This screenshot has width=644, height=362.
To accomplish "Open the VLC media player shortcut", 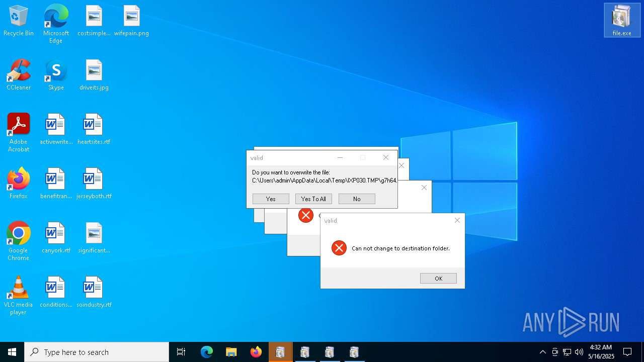I will pyautogui.click(x=19, y=296).
